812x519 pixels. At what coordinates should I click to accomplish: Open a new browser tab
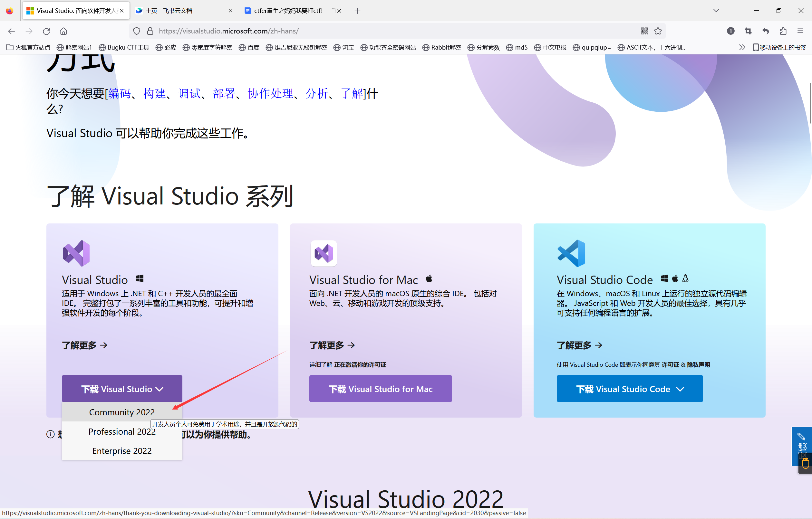click(x=357, y=11)
